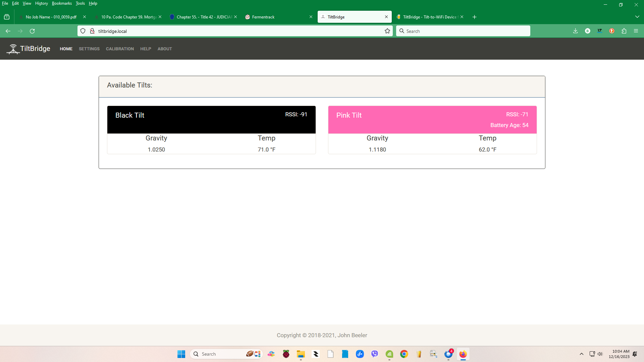Focus the browser Search box

tap(463, 31)
